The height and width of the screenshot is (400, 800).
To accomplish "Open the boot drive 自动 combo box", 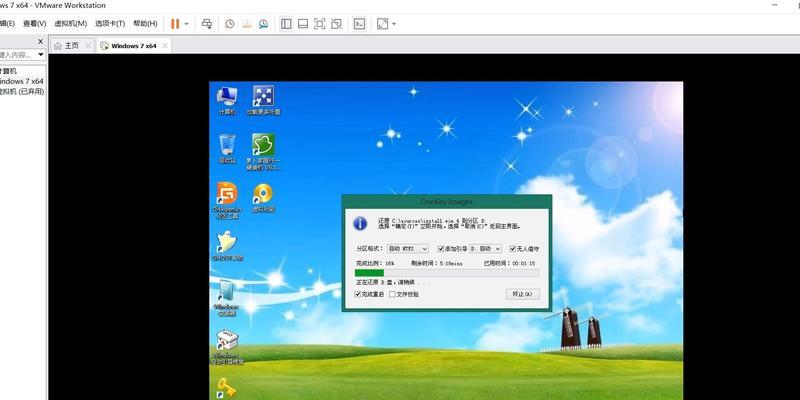I will (x=485, y=248).
